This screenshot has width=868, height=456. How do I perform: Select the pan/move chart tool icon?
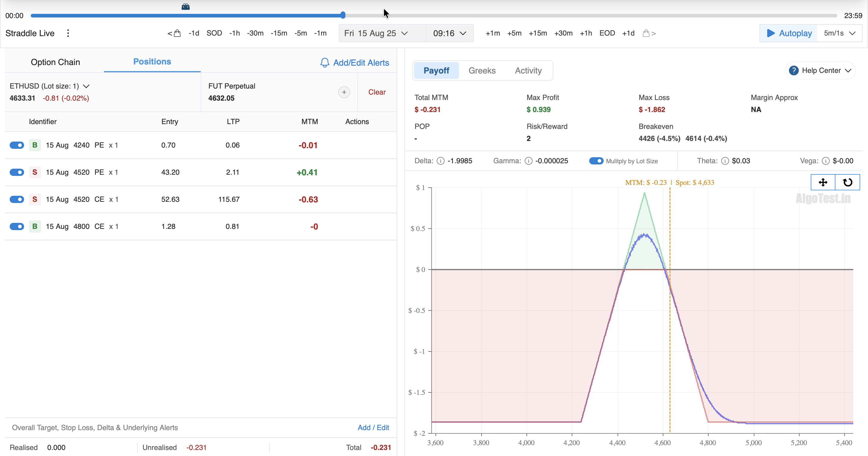point(822,182)
